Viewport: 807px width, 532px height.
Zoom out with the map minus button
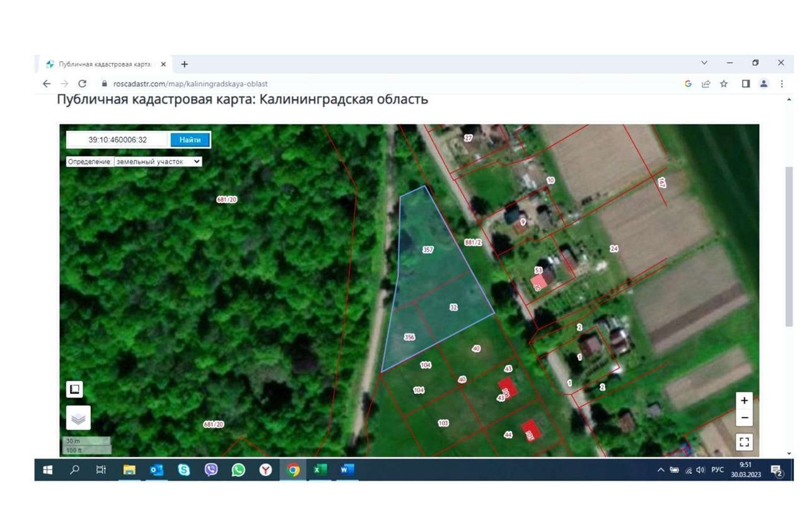click(x=744, y=417)
